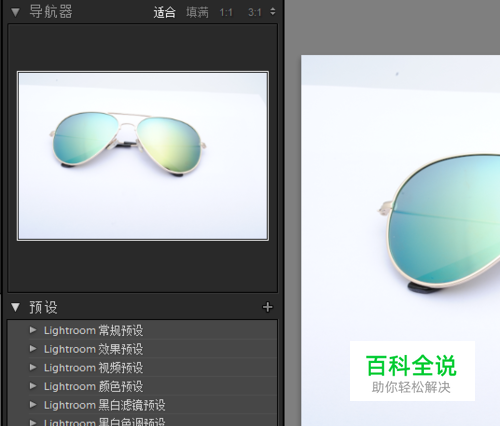The width and height of the screenshot is (500, 426).
Task: Expand Lightroom 常规预设 folder
Action: 33,330
